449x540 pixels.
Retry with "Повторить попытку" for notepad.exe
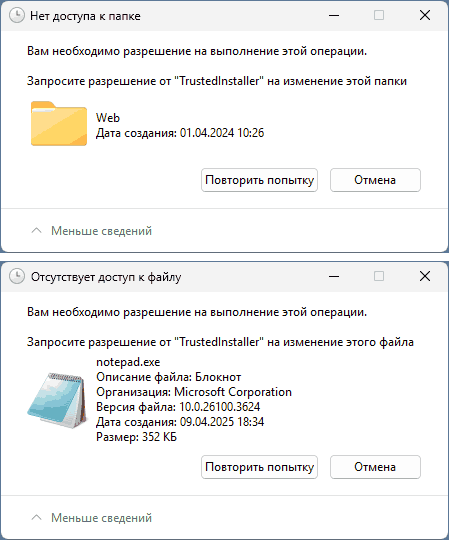click(259, 467)
